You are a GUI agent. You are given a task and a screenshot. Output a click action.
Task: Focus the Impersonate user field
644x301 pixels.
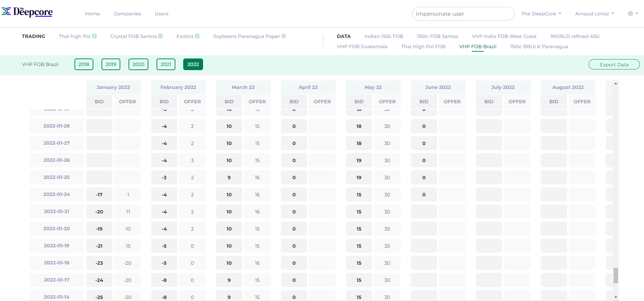click(463, 14)
